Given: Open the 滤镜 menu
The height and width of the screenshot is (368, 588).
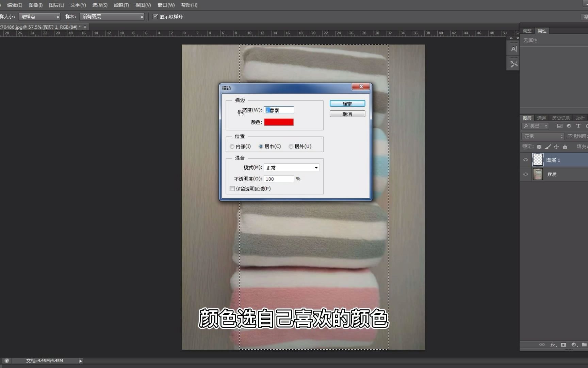Looking at the screenshot, I should pos(121,5).
